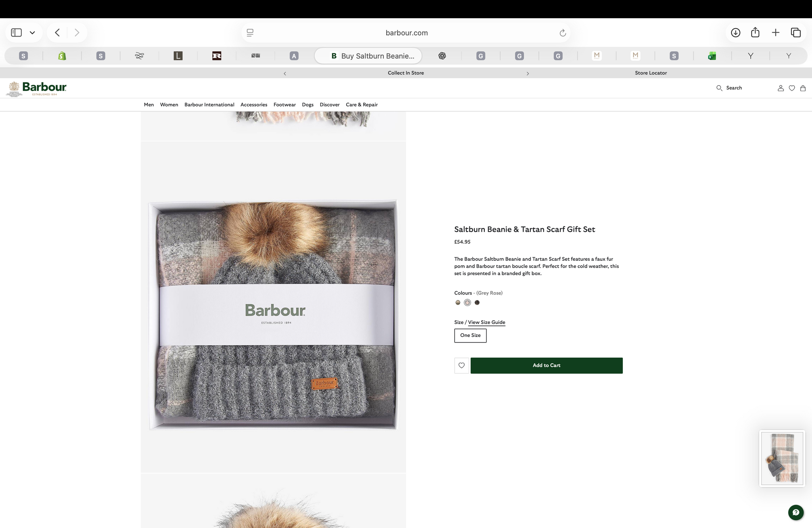The width and height of the screenshot is (812, 528).
Task: Open the help chat bubble
Action: pos(796,513)
